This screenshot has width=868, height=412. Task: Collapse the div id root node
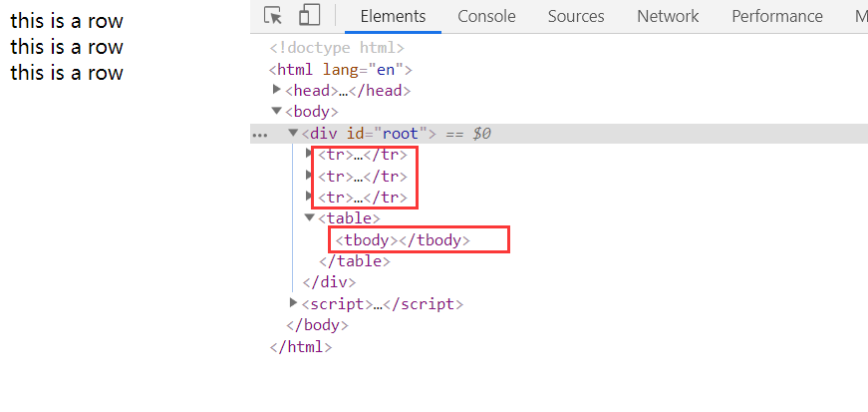[293, 133]
